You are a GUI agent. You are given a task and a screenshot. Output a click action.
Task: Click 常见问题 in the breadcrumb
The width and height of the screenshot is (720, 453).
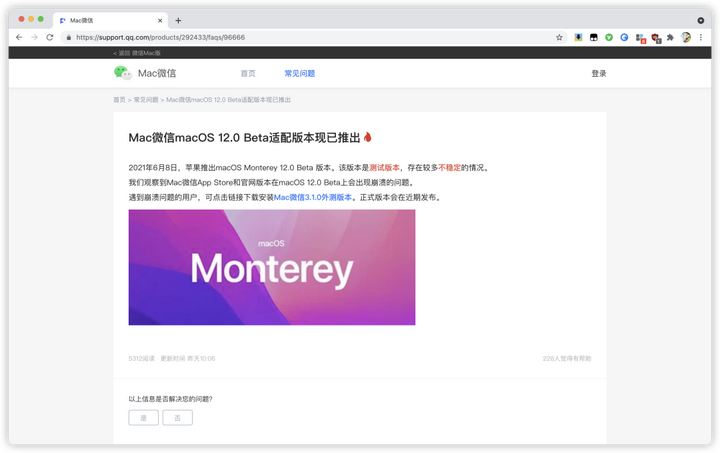coord(146,100)
